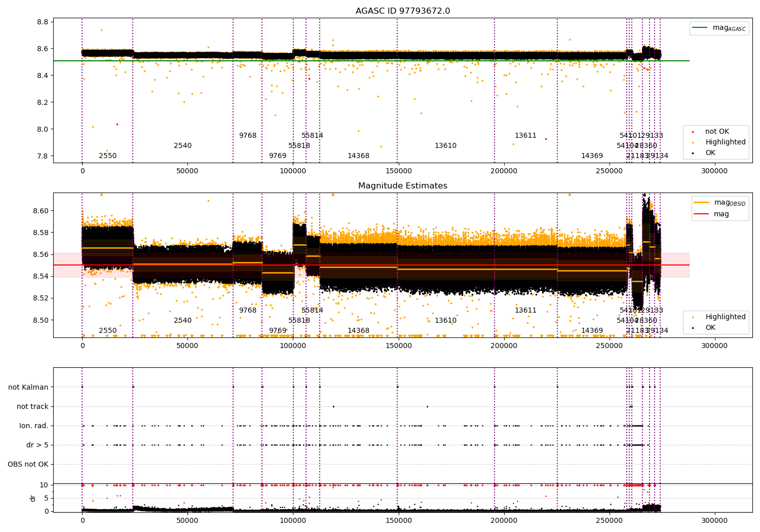Click obsid label '9768' in Magnitude Estimates plot
The height and width of the screenshot is (532, 760).
pos(248,311)
